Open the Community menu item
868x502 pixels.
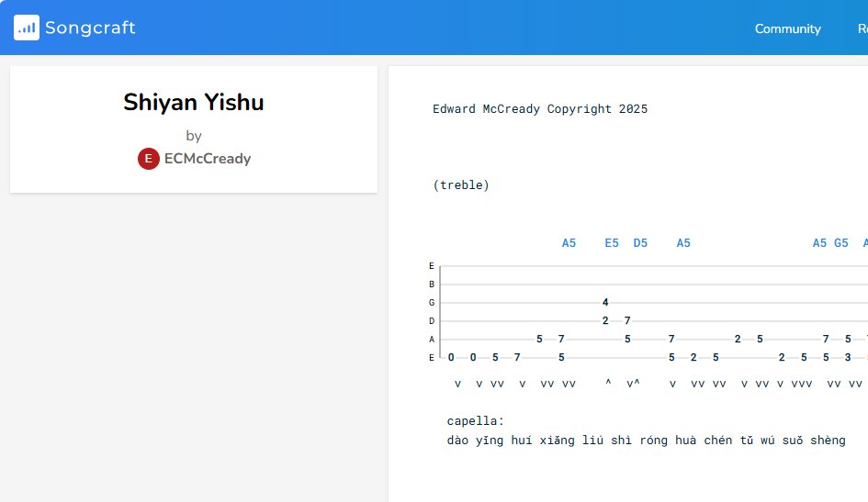788,28
